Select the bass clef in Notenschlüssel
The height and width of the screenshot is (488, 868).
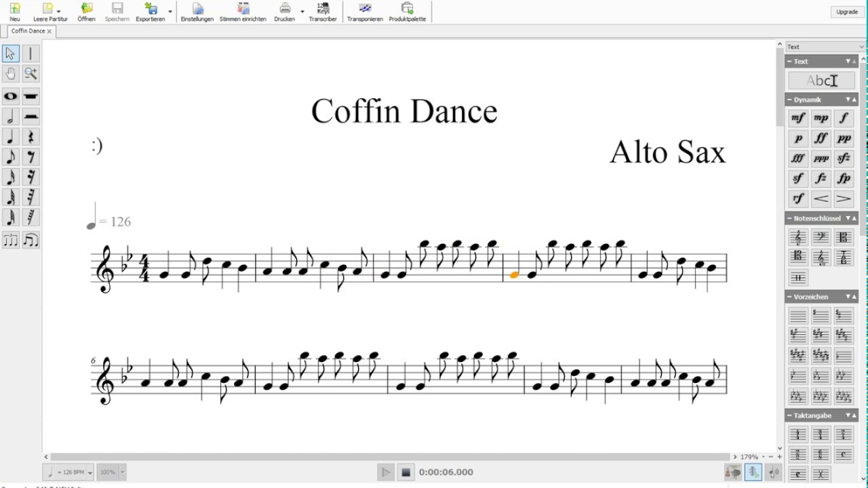[821, 237]
